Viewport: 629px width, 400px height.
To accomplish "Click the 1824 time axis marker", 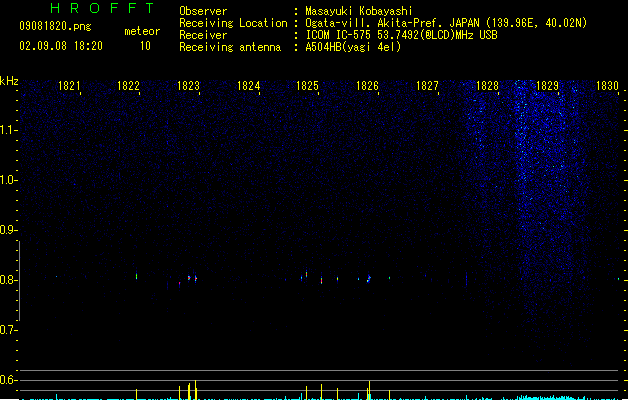I will coord(248,86).
